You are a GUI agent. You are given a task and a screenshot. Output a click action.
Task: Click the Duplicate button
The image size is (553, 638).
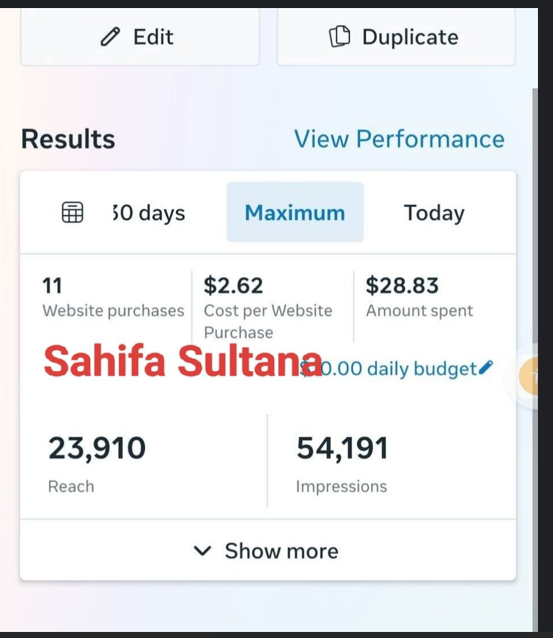(396, 37)
